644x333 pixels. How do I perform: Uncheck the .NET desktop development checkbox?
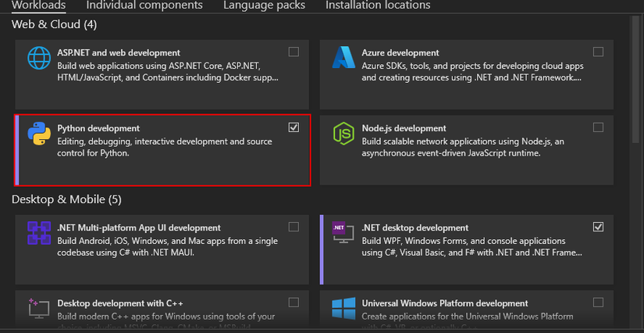coord(599,227)
